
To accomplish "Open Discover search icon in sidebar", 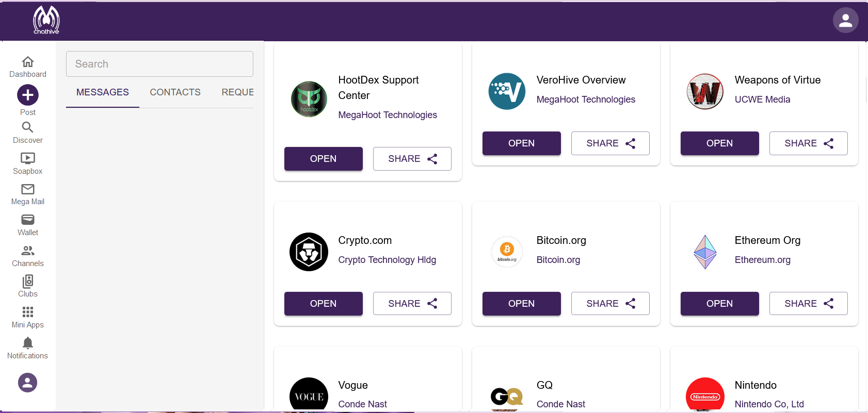I will click(x=28, y=127).
